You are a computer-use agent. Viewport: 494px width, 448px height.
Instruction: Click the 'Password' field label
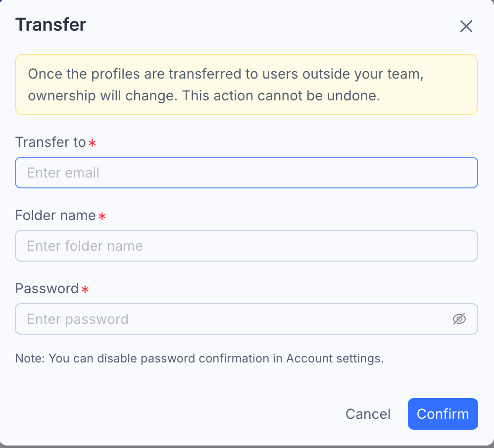click(47, 289)
